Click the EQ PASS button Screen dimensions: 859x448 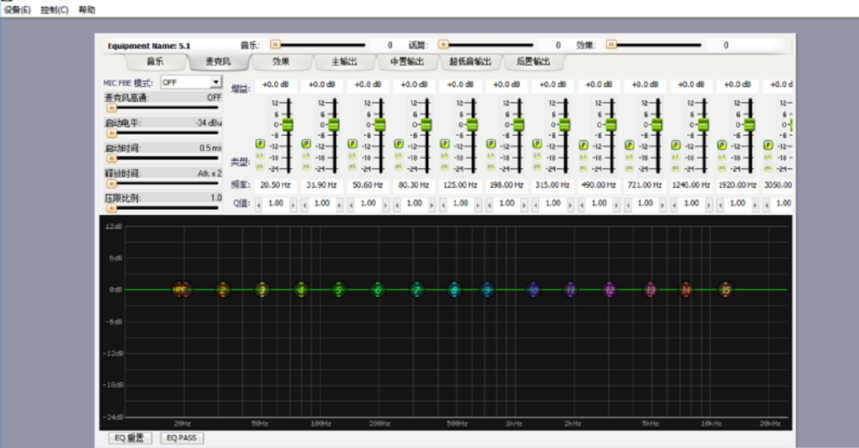click(181, 438)
